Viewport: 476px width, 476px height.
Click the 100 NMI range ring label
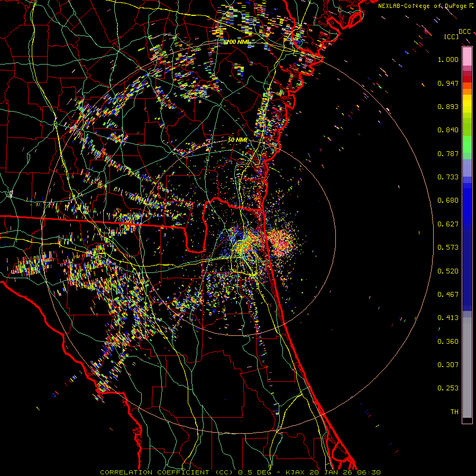click(x=239, y=42)
